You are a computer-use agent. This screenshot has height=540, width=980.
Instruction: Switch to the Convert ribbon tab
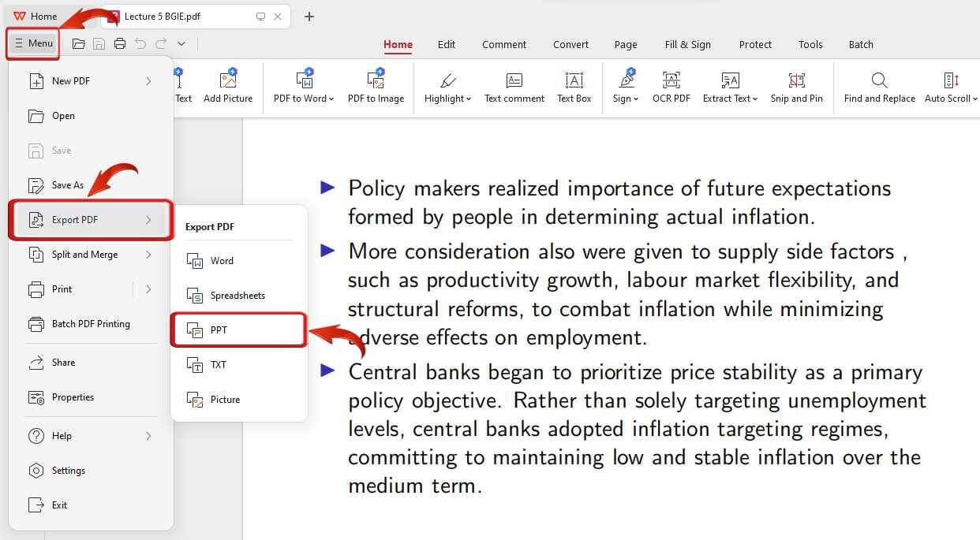(570, 44)
